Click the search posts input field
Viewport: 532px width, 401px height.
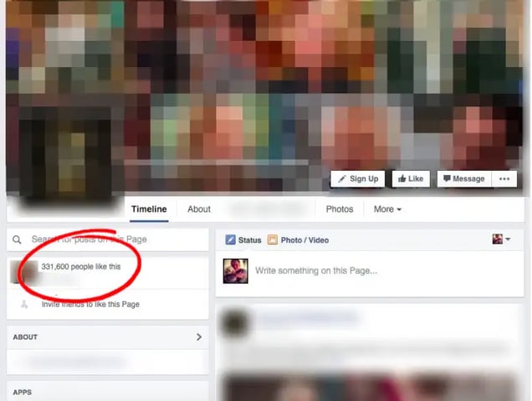108,239
